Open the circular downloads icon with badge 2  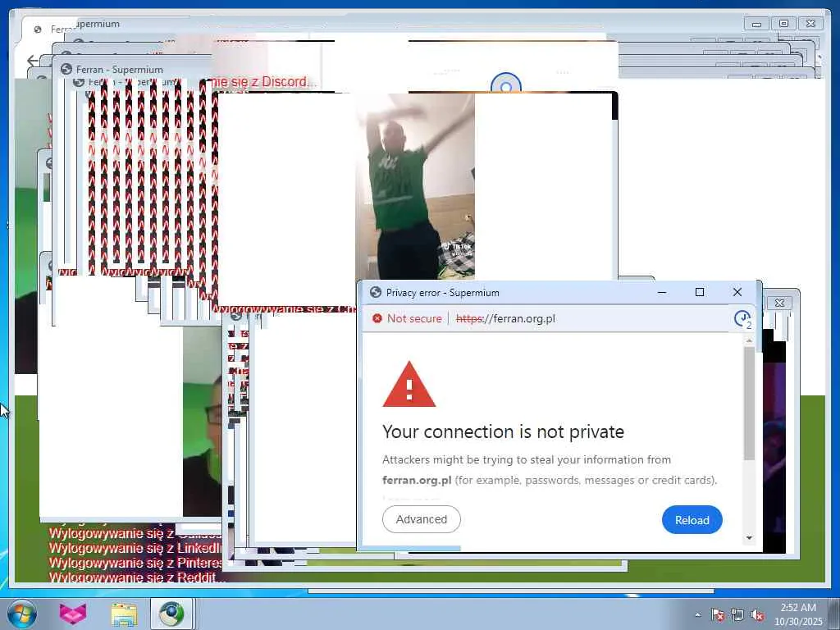pyautogui.click(x=742, y=319)
